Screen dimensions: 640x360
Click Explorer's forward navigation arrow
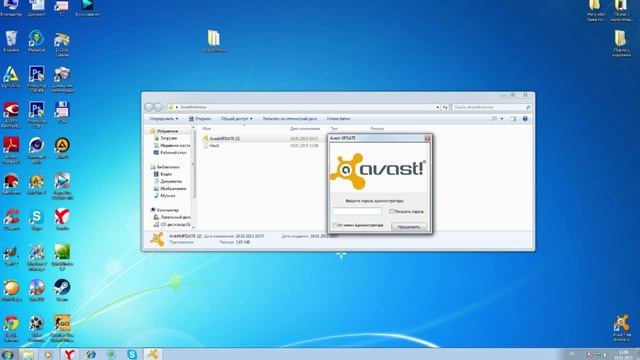point(158,107)
